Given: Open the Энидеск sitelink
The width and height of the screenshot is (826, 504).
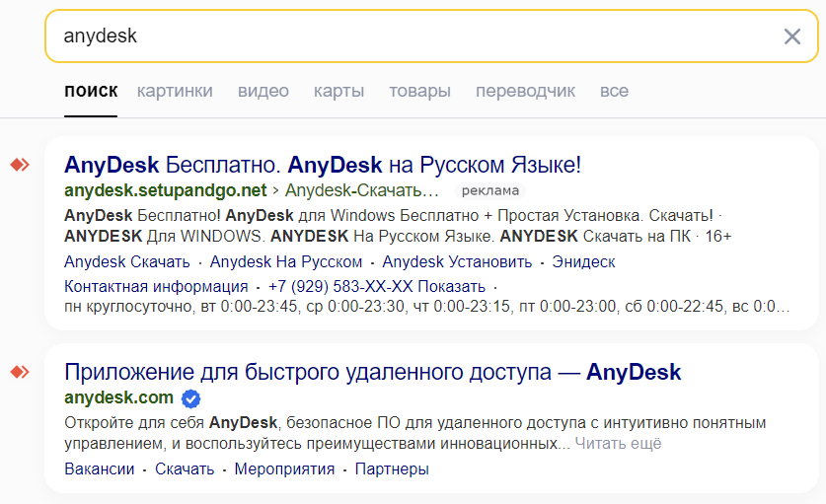Looking at the screenshot, I should (583, 261).
